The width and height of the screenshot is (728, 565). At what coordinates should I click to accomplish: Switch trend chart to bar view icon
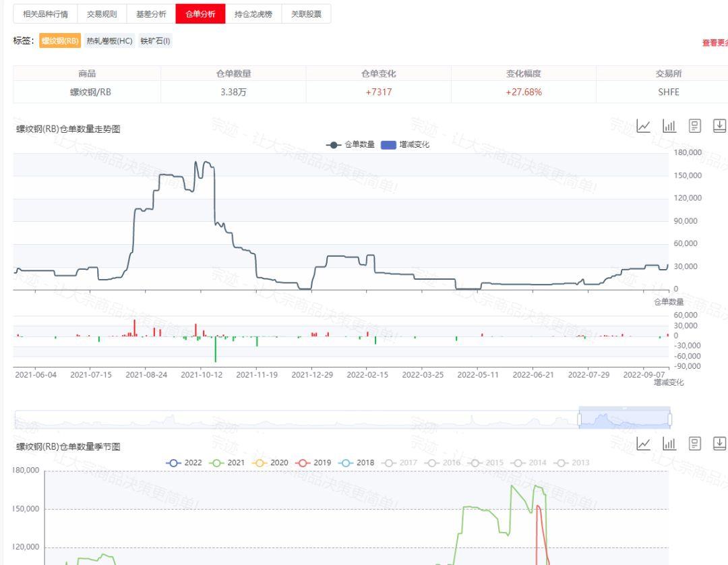[x=669, y=126]
